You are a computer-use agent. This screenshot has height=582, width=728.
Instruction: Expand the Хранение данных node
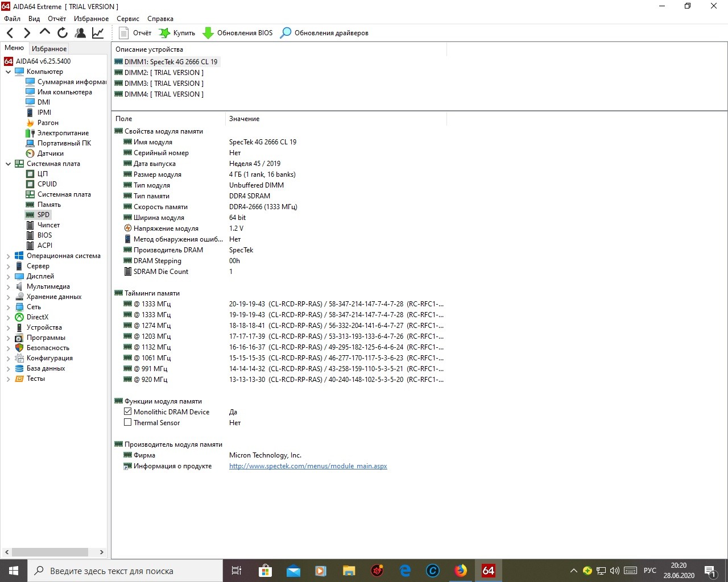point(8,297)
